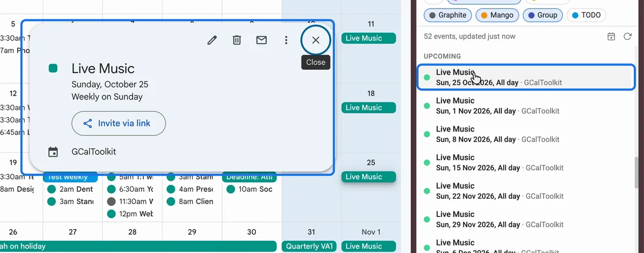This screenshot has width=644, height=253.
Task: Open the Test weekly event
Action: (70, 178)
